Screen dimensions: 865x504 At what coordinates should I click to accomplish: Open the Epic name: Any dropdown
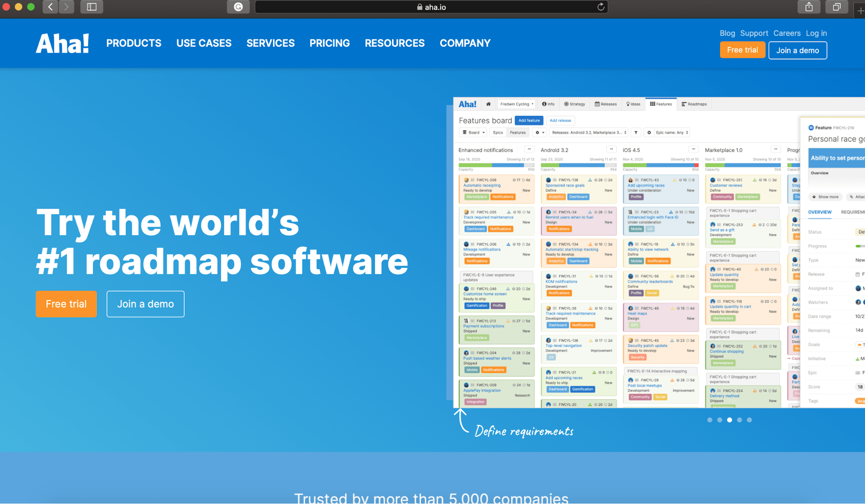tap(672, 133)
